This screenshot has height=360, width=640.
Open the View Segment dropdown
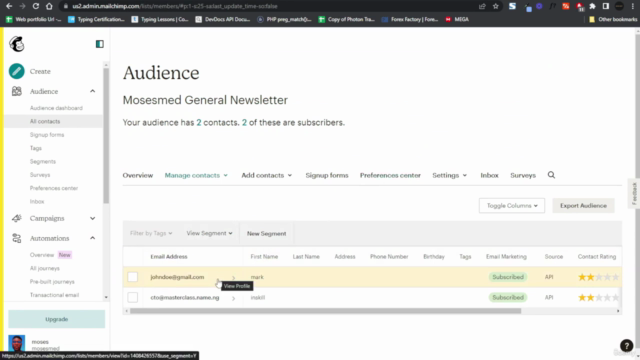209,233
